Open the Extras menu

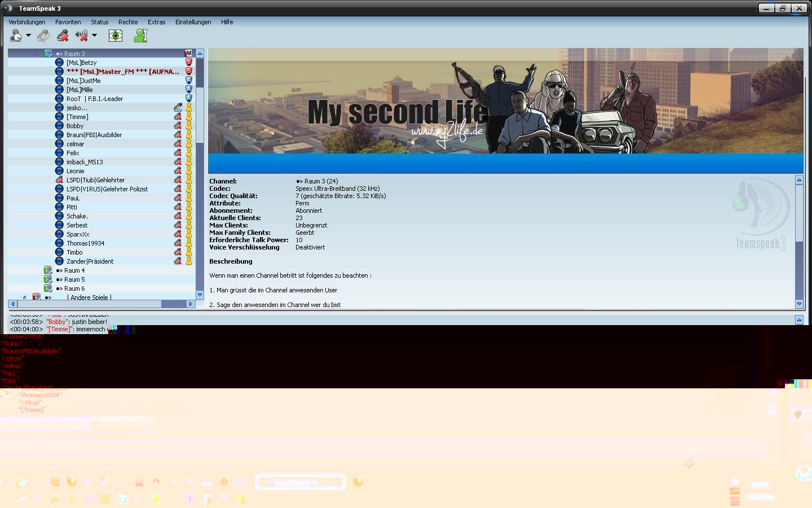click(157, 22)
